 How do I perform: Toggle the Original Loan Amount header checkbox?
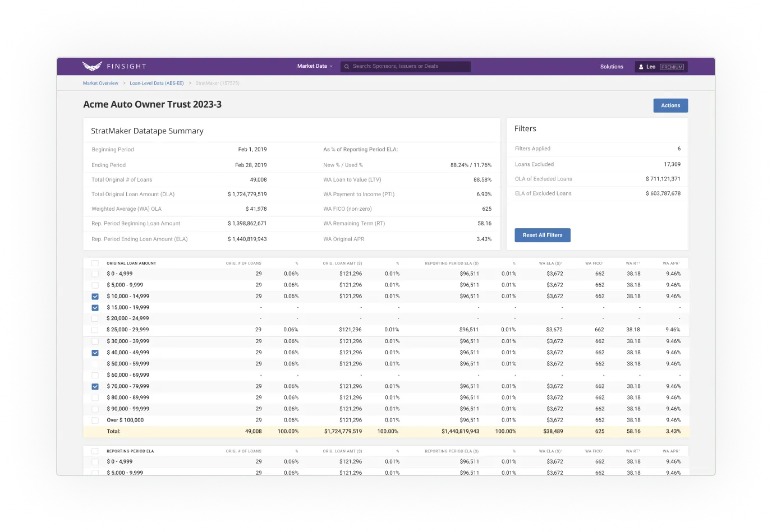95,263
